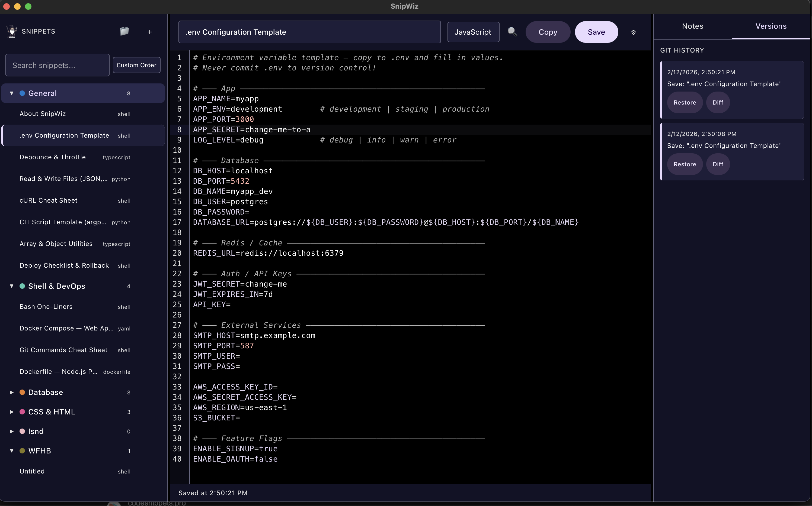812x506 pixels.
Task: Select the Versions tab
Action: point(771,26)
